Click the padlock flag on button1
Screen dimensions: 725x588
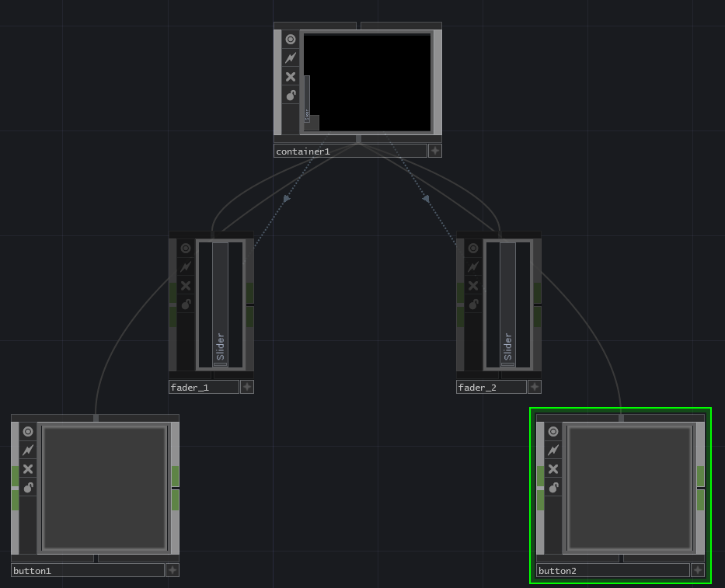[28, 488]
